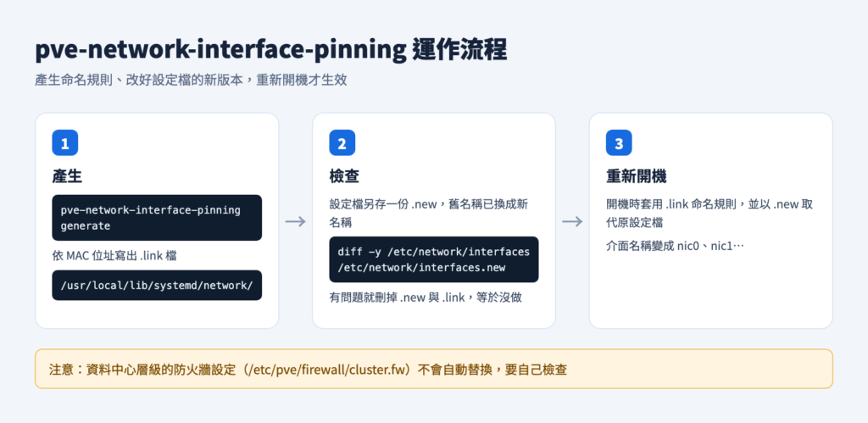
Task: Click the 檢查 heading in step two
Action: pyautogui.click(x=344, y=176)
